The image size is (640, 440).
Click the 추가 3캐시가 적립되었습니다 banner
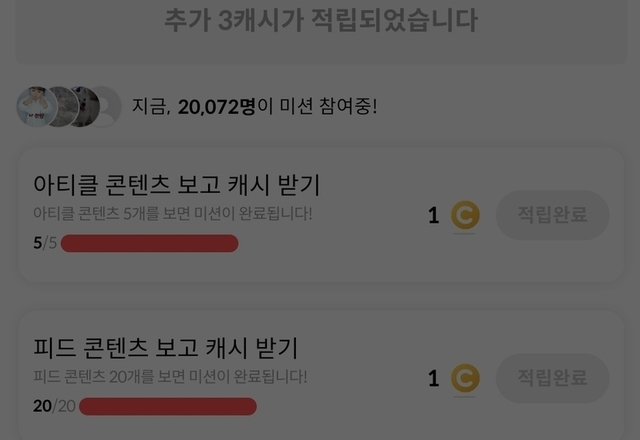[320, 20]
